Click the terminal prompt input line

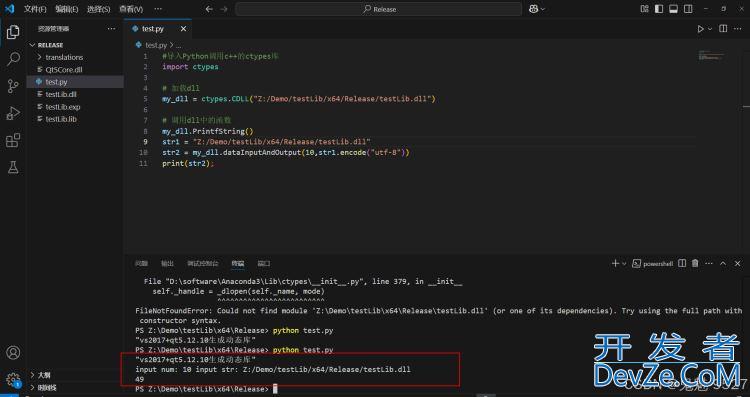point(206,389)
